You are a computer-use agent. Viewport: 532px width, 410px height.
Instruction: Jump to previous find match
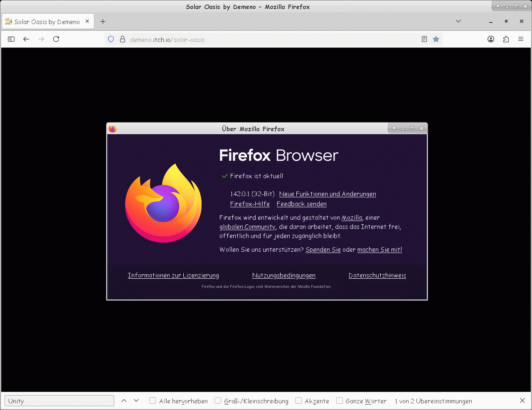click(124, 401)
